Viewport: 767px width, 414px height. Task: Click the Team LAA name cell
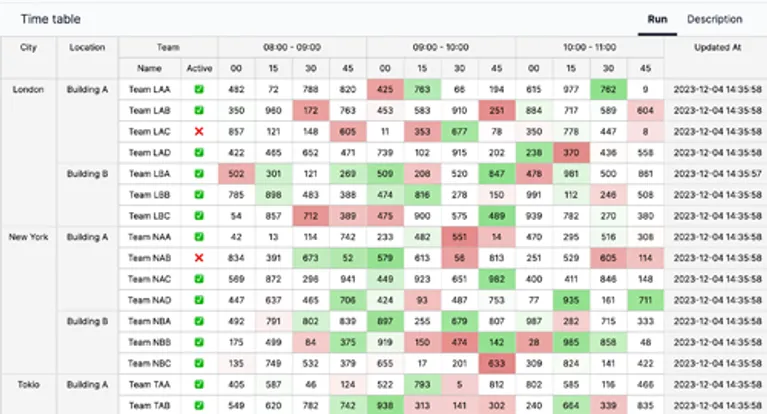pos(150,90)
